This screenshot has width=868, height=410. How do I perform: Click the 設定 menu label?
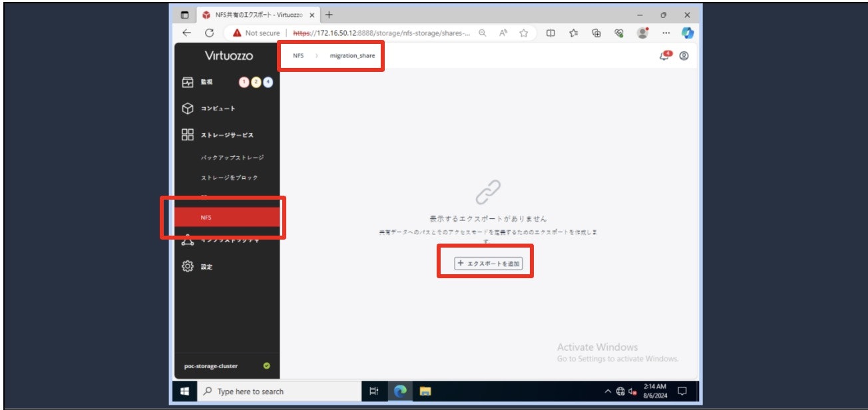(x=206, y=267)
